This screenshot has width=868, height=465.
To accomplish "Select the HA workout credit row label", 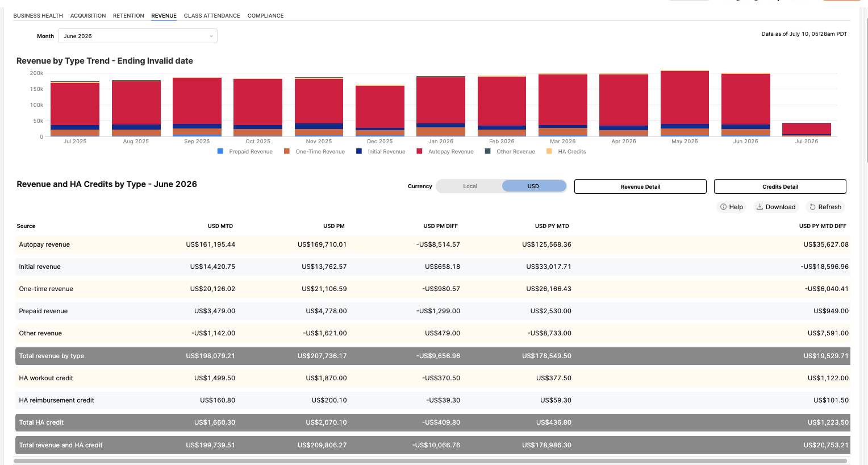I will point(46,378).
